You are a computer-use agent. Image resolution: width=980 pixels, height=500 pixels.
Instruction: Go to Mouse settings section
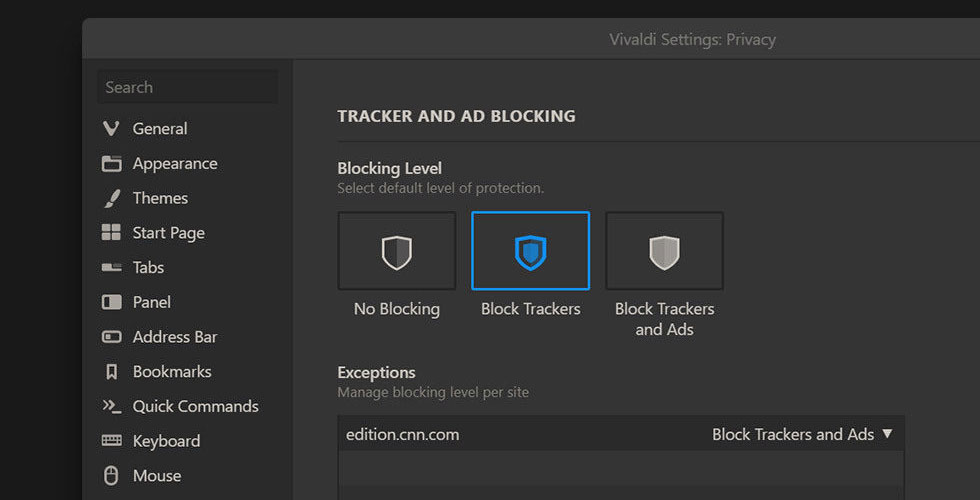coord(157,476)
